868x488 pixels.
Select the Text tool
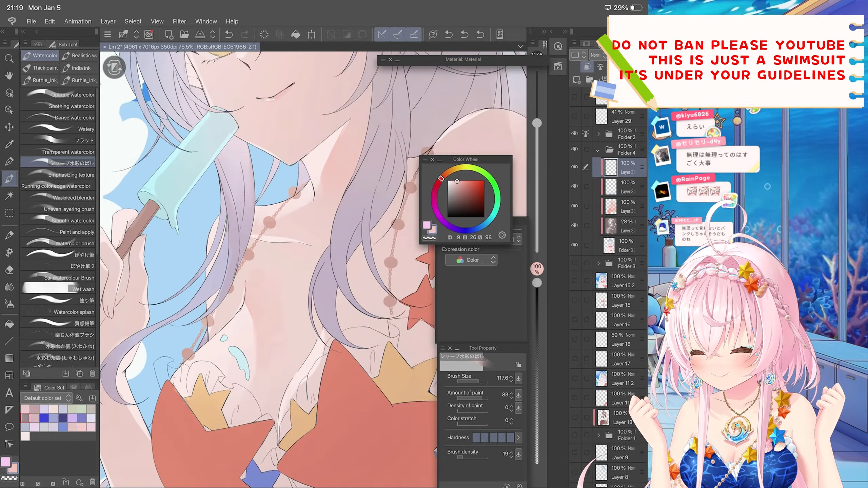[x=9, y=393]
